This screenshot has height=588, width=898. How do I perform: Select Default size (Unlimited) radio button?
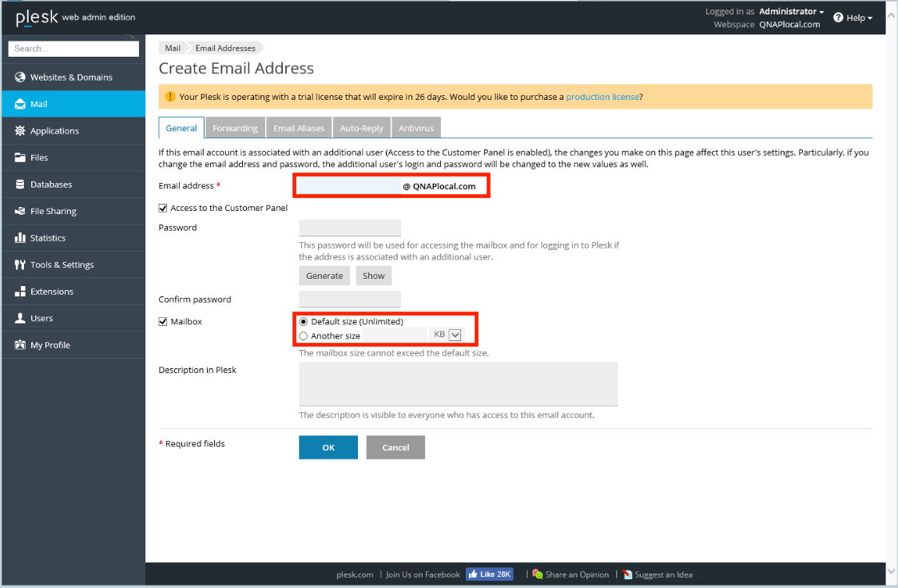pos(304,321)
